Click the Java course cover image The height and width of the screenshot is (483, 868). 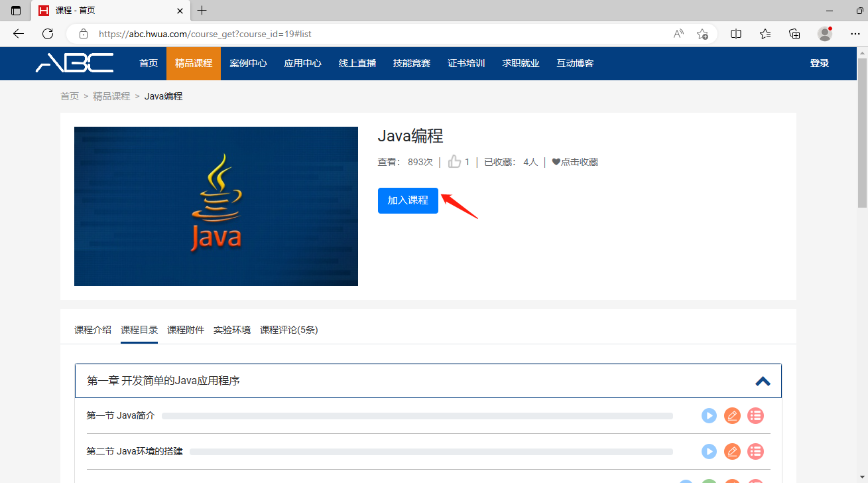(216, 206)
